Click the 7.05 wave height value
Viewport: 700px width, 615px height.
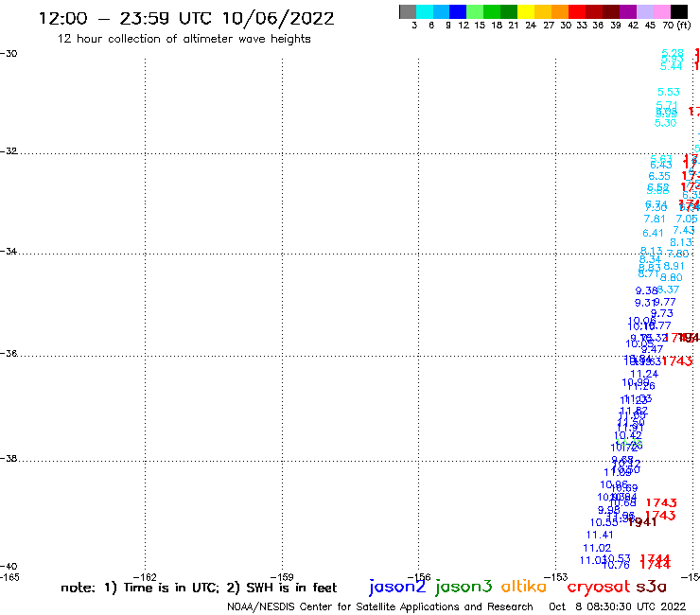686,219
